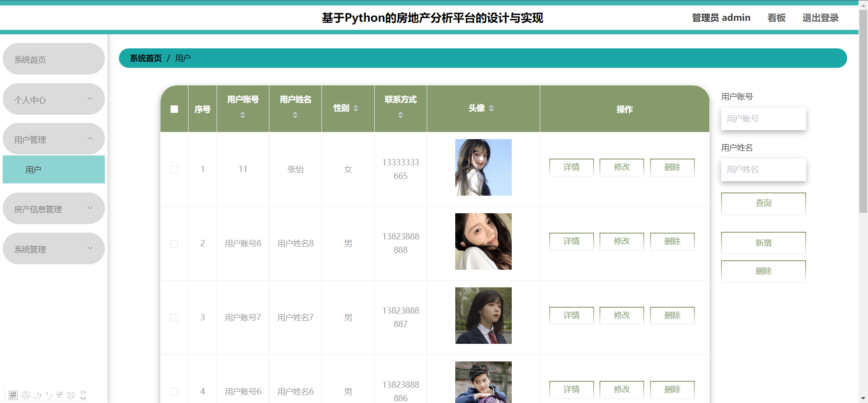Check the row 3 checkbox for 用户账号7
The height and width of the screenshot is (403, 868).
point(174,318)
